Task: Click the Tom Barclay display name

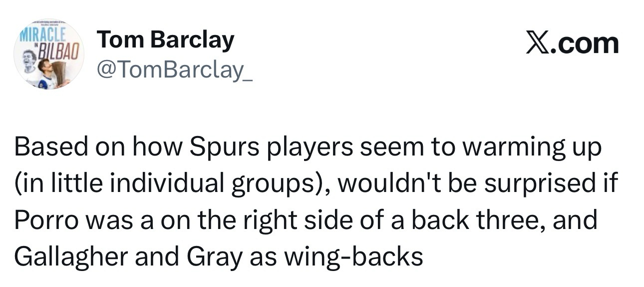Action: pos(166,39)
